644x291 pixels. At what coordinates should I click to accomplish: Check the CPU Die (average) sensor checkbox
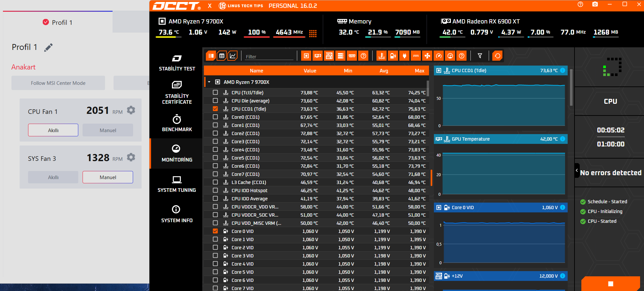215,100
